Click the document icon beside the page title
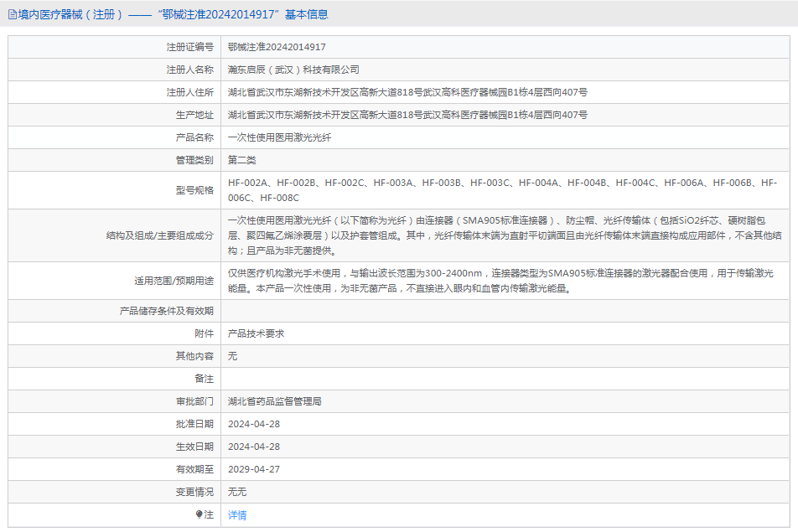798x532 pixels. [13, 14]
